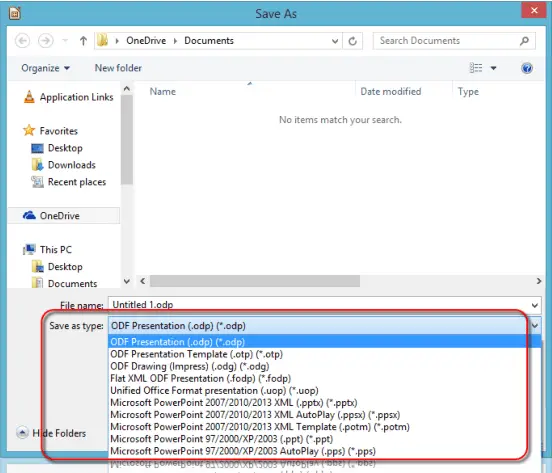Choose PowerPoint 97/2000/XP/2003 AutoPlay (.pps)
The image size is (552, 473).
coord(324,451)
